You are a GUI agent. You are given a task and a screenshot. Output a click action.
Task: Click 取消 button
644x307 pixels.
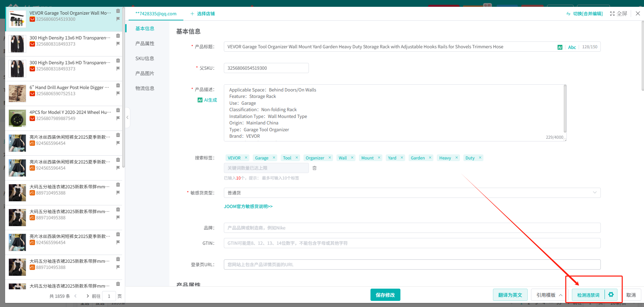(x=631, y=295)
